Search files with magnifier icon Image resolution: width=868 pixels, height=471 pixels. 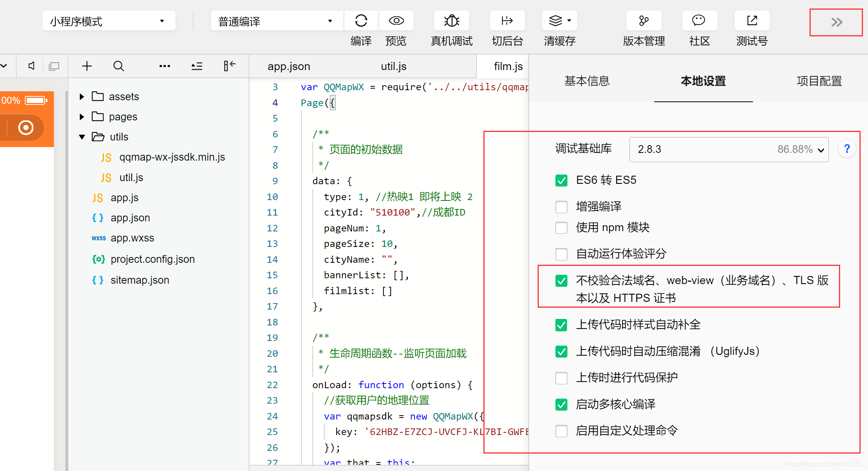tap(119, 66)
